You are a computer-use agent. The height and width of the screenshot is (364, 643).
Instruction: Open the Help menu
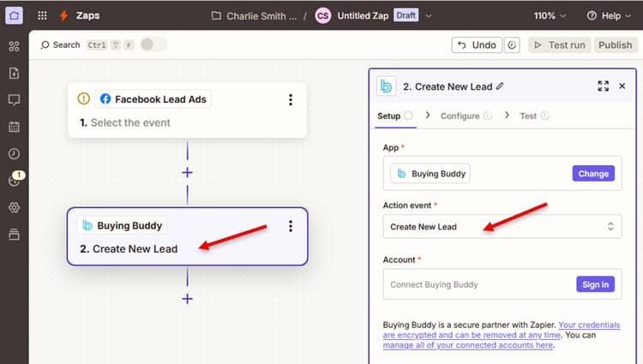click(609, 16)
